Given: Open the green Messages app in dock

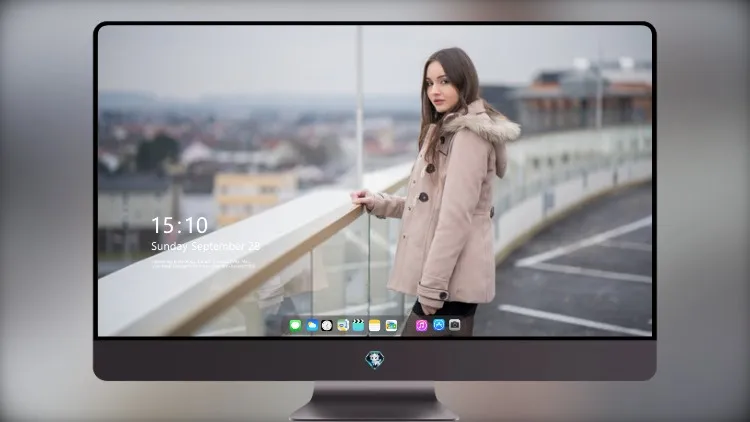Looking at the screenshot, I should point(295,326).
